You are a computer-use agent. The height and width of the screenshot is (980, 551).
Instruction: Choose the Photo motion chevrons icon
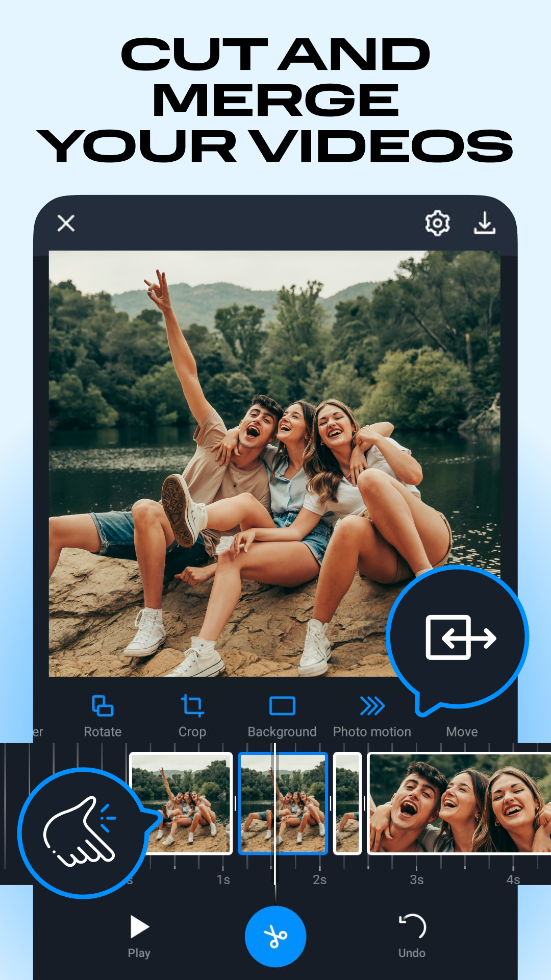click(x=372, y=706)
